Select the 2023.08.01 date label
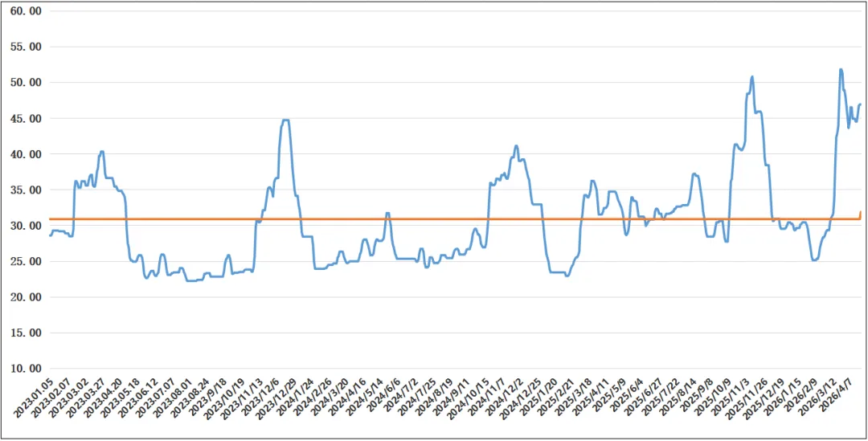The height and width of the screenshot is (441, 868). pos(172,398)
